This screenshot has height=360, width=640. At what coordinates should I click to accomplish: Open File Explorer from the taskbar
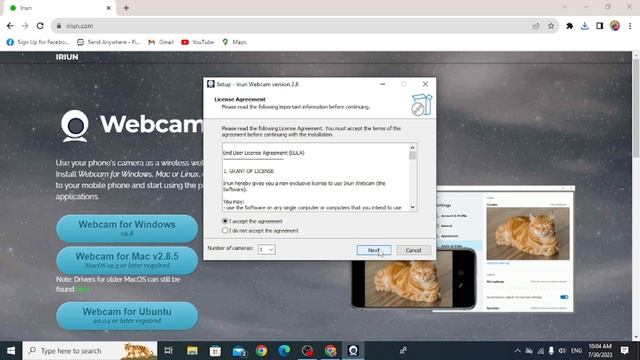point(192,351)
